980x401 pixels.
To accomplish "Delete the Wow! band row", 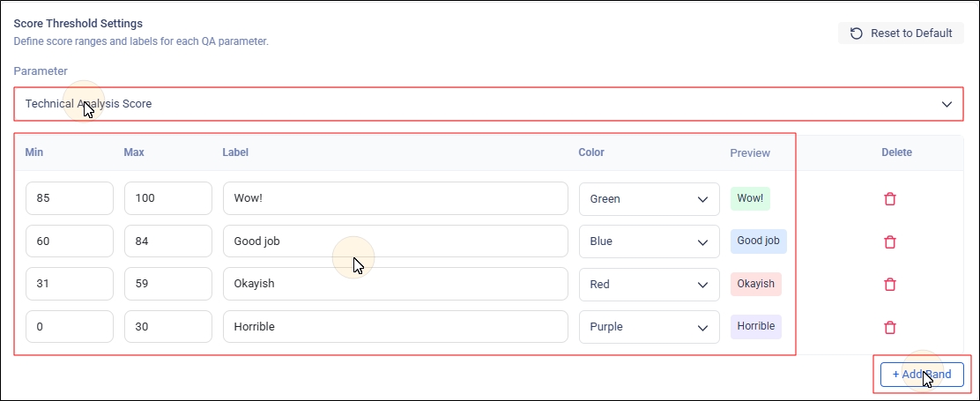I will [x=890, y=198].
